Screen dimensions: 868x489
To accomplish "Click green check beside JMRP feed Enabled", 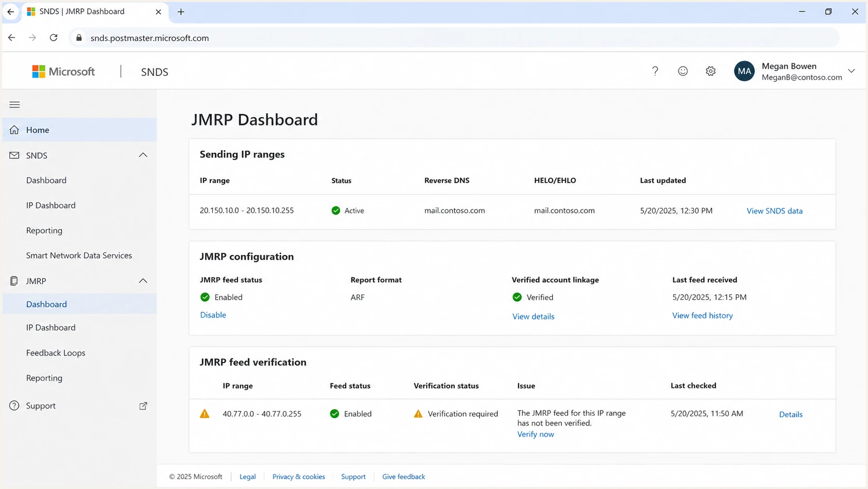I will 205,297.
